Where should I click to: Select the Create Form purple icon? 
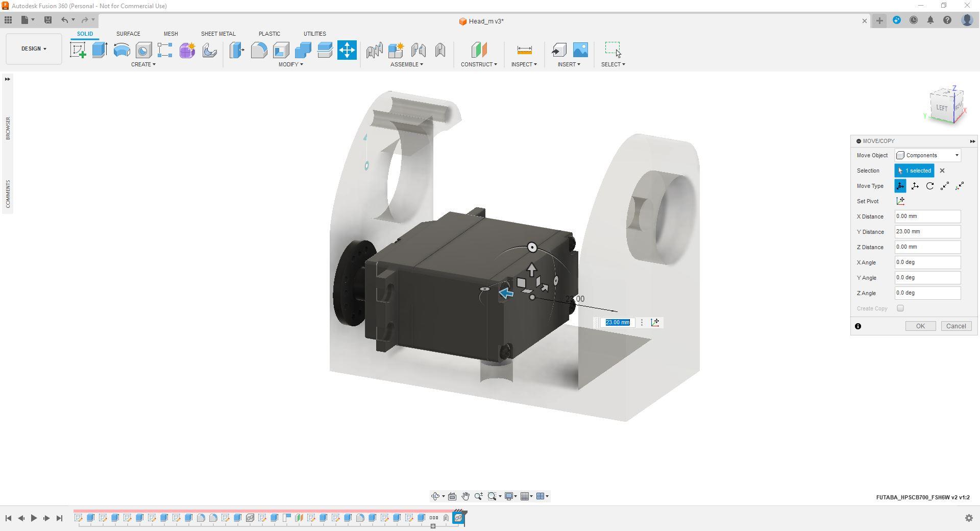point(187,50)
